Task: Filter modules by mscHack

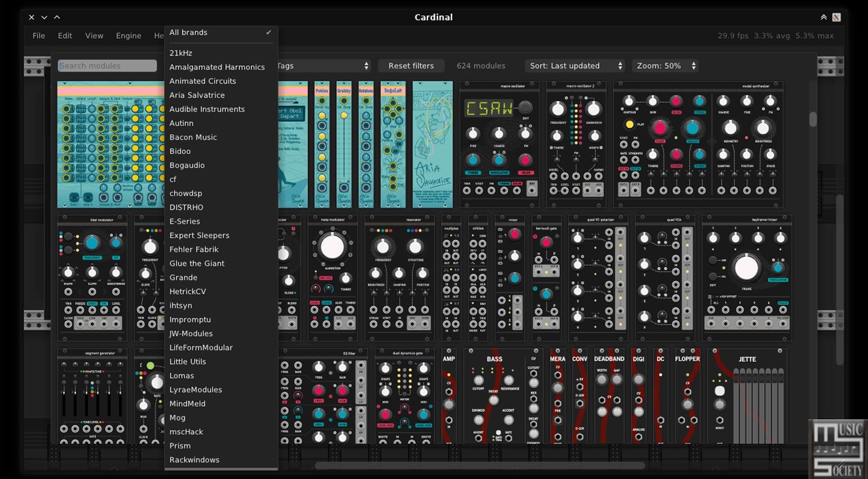Action: click(221, 432)
